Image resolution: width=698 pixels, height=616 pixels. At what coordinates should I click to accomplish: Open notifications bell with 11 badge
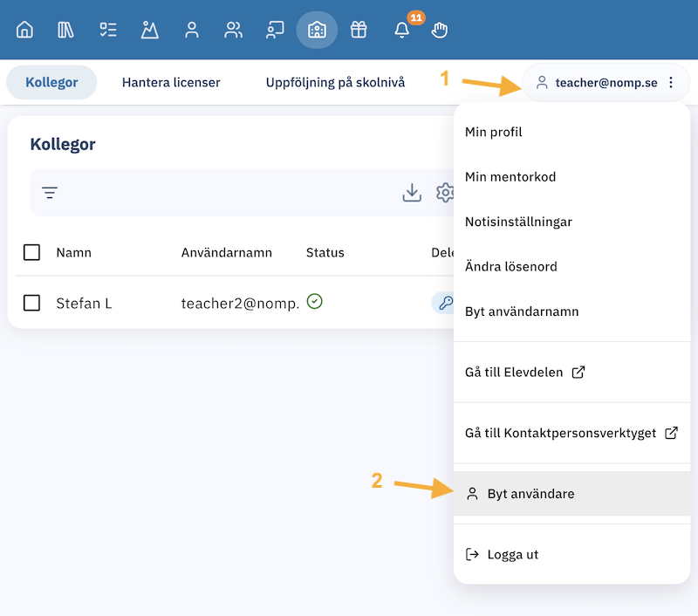click(402, 31)
